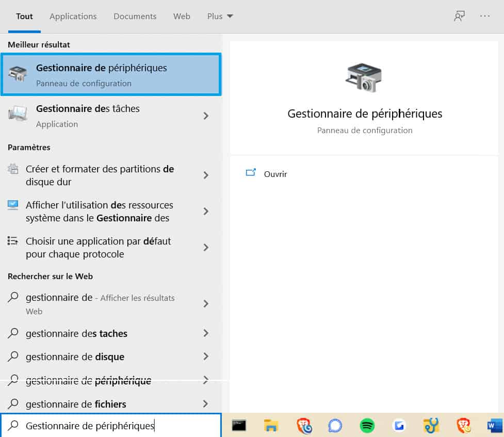Expand 'gestionnaire de fichiers' suggestion arrow
Image resolution: width=504 pixels, height=437 pixels.
(206, 403)
